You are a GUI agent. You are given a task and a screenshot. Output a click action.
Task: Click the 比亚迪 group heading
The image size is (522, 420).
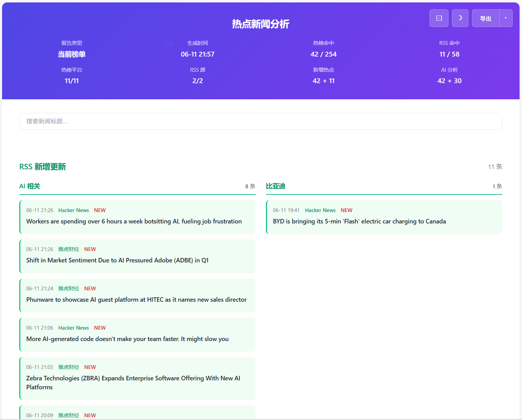(276, 186)
